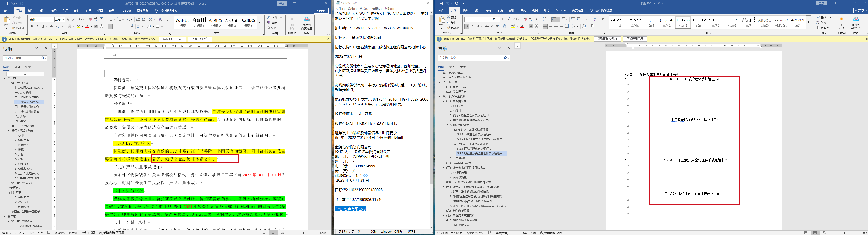Screen dimensions: 868x235
Task: Right-align text in 投标文件 Word ribbon
Action: pyautogui.click(x=556, y=26)
